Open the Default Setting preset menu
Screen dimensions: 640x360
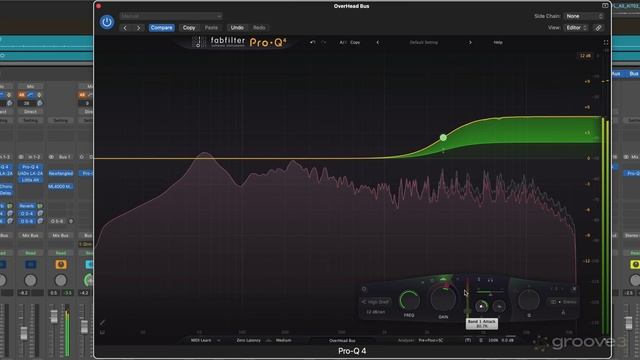424,42
